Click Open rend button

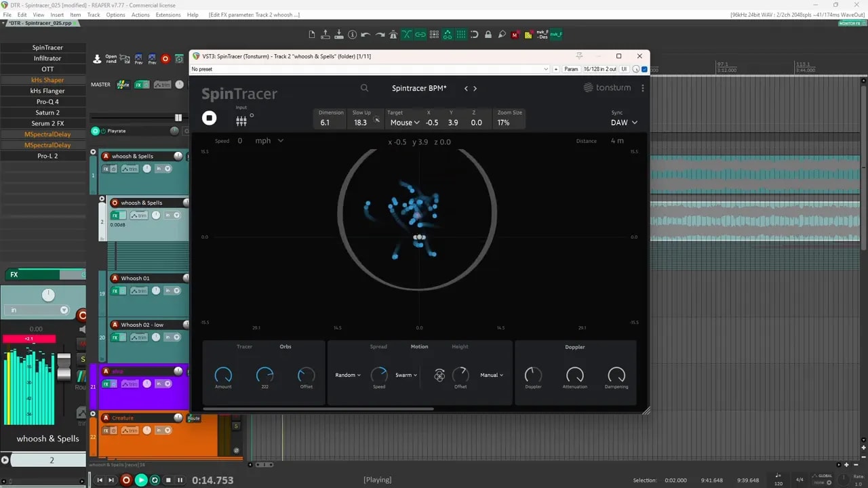(x=111, y=59)
